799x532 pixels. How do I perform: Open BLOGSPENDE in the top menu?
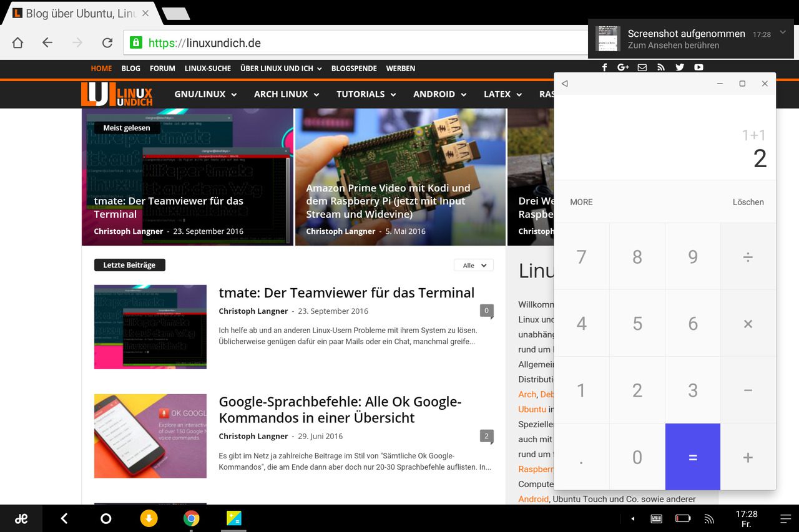point(354,69)
